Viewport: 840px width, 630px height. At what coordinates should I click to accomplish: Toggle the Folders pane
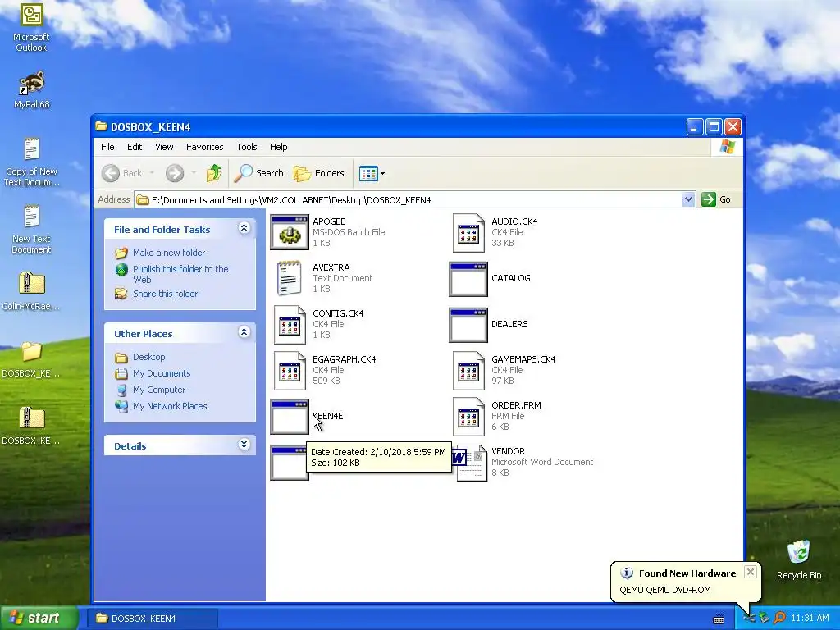(x=319, y=173)
